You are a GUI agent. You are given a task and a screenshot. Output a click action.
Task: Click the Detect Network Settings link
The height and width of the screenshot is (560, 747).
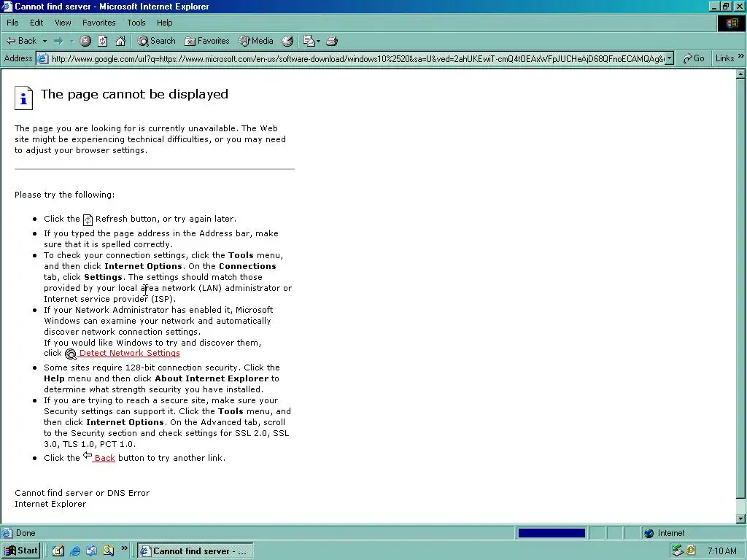[130, 353]
